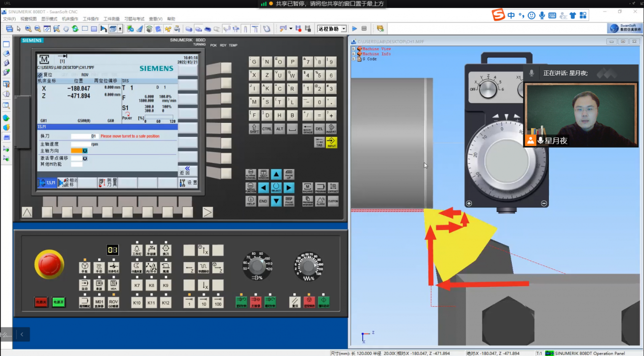Click the MDA mode key
The width and height of the screenshot is (644, 356).
coord(114,286)
